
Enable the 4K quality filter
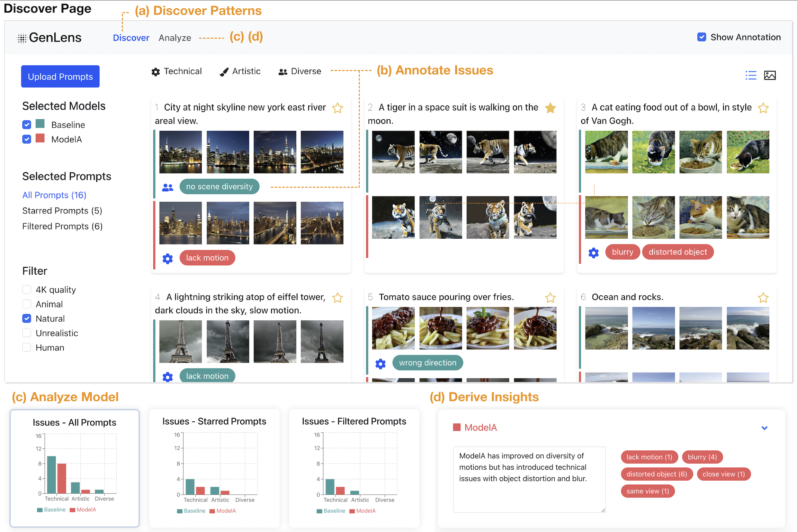pos(27,289)
